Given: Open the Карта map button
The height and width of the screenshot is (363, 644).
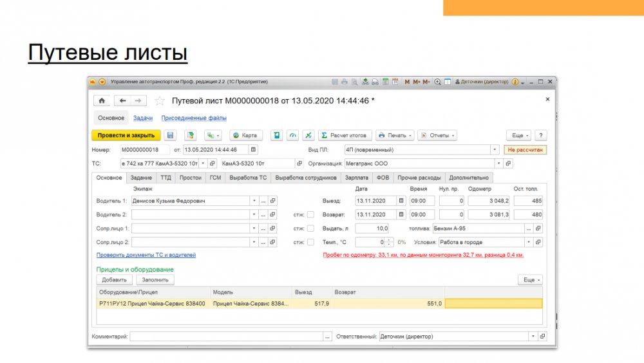Looking at the screenshot, I should [x=244, y=135].
